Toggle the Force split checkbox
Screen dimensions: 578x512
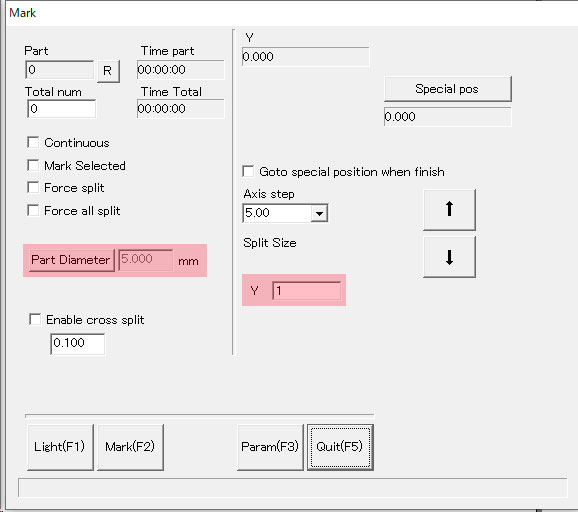pos(33,187)
